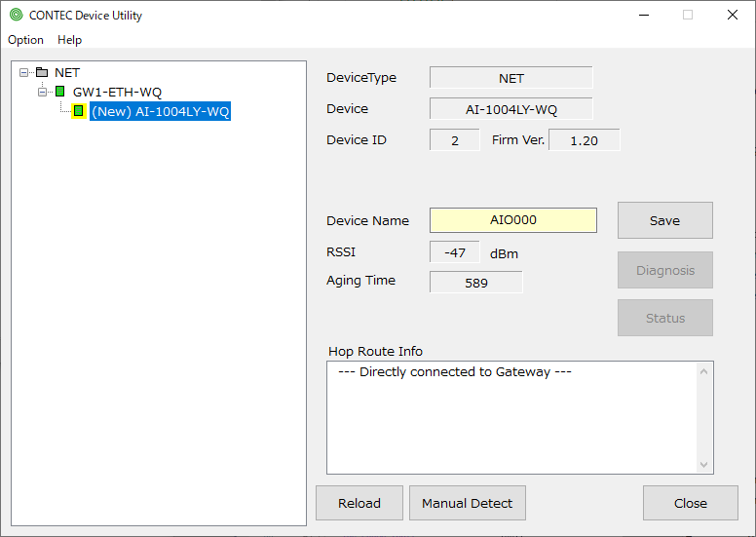Click the RSSI value field showing -47

(x=455, y=252)
